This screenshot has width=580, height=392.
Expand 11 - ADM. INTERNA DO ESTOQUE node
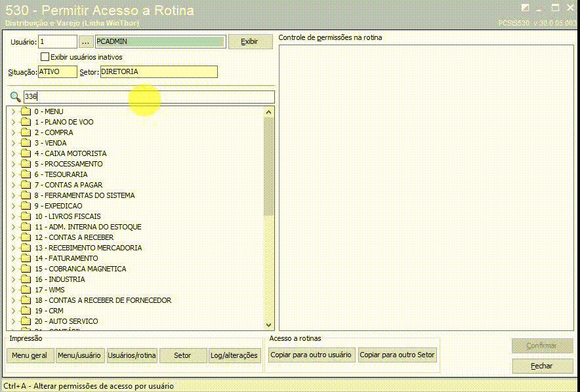coord(13,226)
